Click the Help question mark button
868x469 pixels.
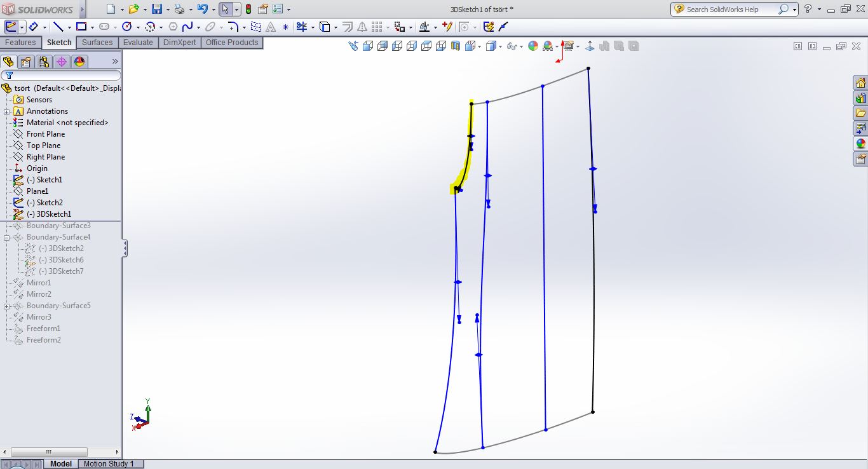coord(808,9)
